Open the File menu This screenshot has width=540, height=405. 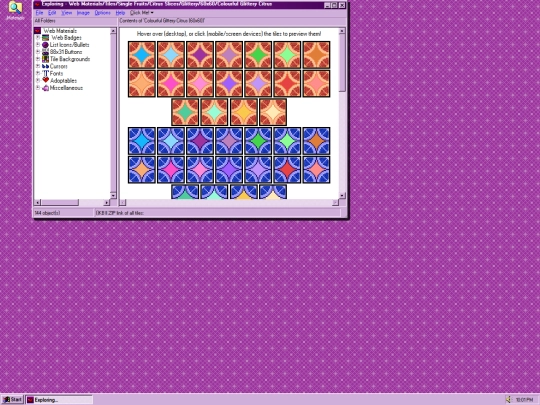click(39, 13)
